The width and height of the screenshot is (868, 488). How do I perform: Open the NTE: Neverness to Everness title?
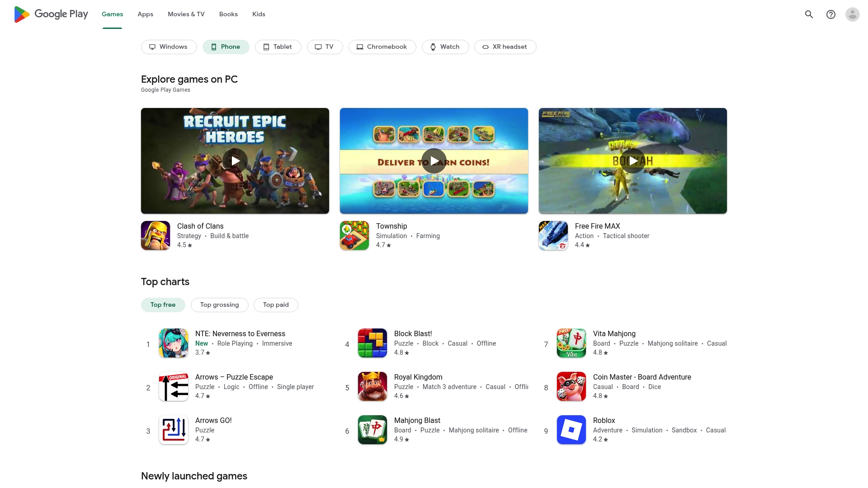(x=240, y=334)
